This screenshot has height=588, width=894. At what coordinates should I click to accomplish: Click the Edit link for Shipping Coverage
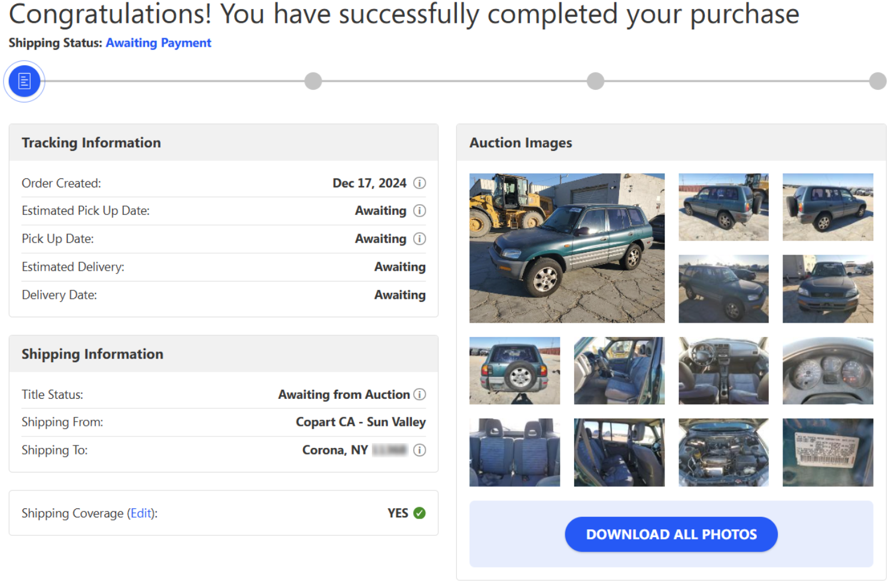point(141,514)
